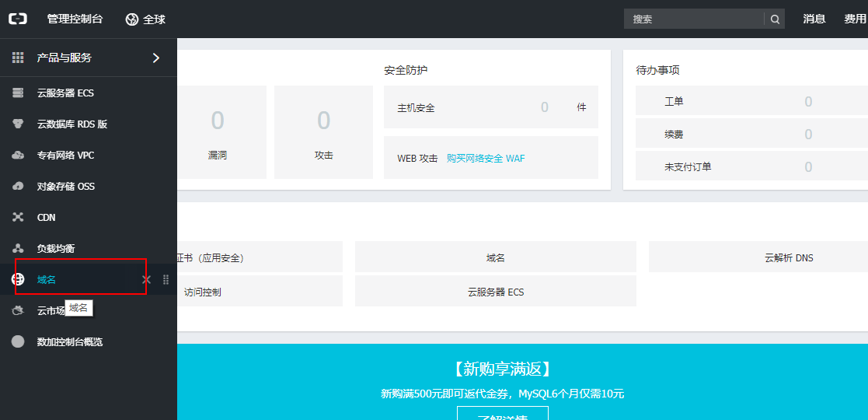
Task: Click the 域名 globe icon in sidebar
Action: 18,279
